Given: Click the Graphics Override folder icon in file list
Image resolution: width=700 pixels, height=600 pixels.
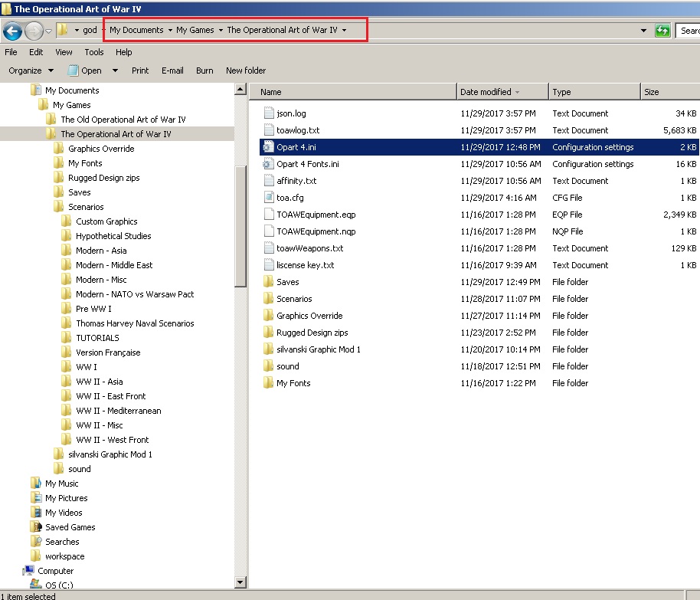Looking at the screenshot, I should pos(268,316).
